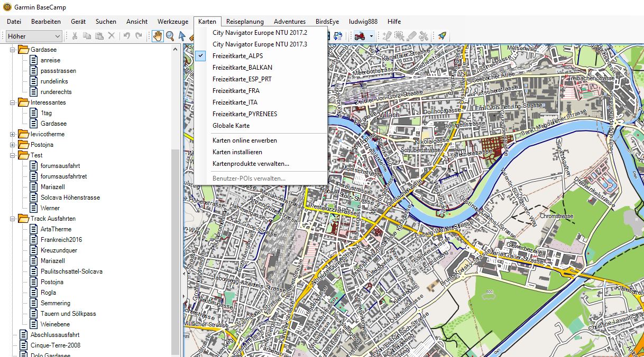Activate the magnifier zoom tool
Viewport: 644px width, 357px height.
tap(170, 36)
